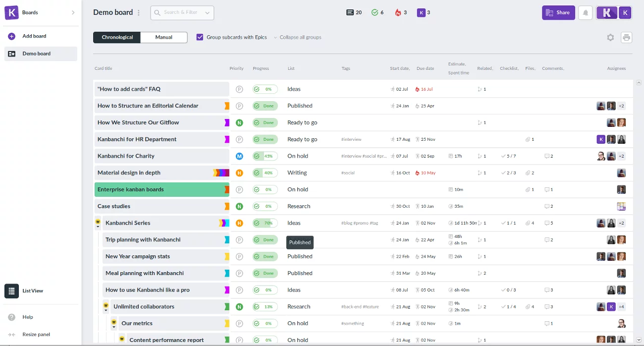The image size is (644, 346).
Task: Click estimate icon on Enterprise kanban boards row
Action: [x=451, y=189]
